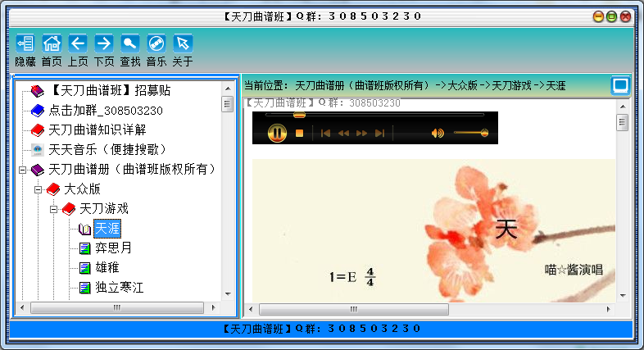Click the 上页 previous page arrow
This screenshot has height=350, width=644.
coord(78,43)
